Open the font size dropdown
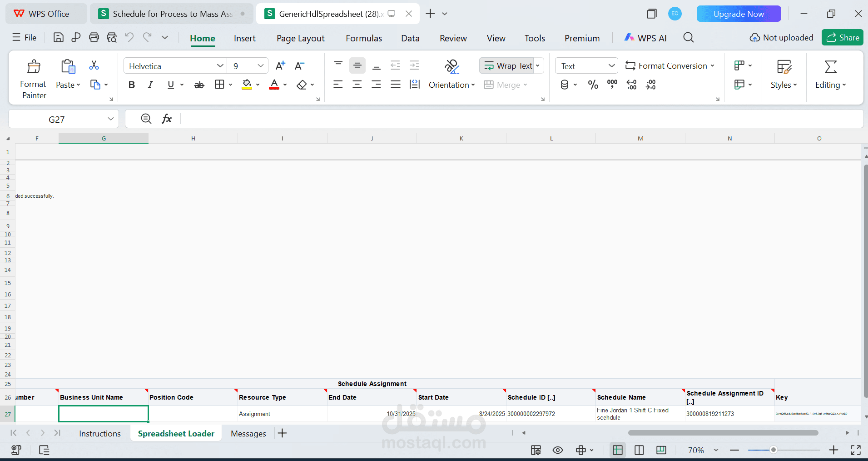 [x=261, y=66]
